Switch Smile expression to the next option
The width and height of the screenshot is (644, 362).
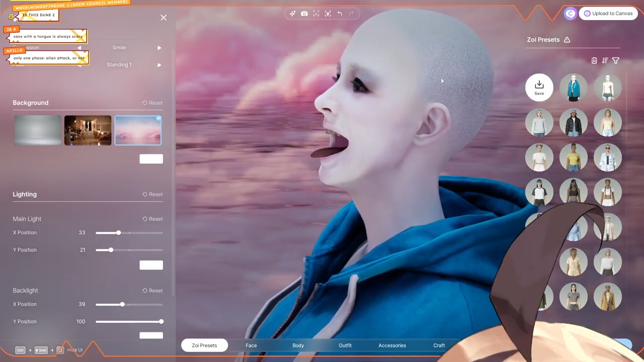159,48
